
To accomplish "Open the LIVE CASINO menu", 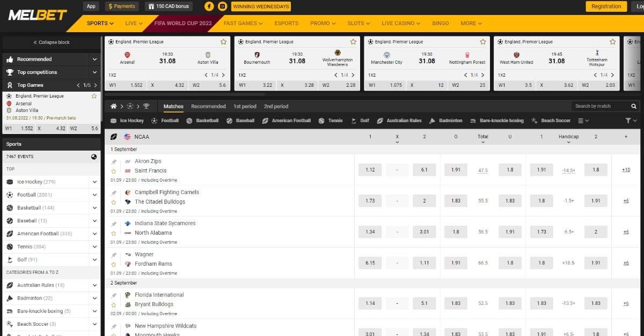I will [401, 24].
